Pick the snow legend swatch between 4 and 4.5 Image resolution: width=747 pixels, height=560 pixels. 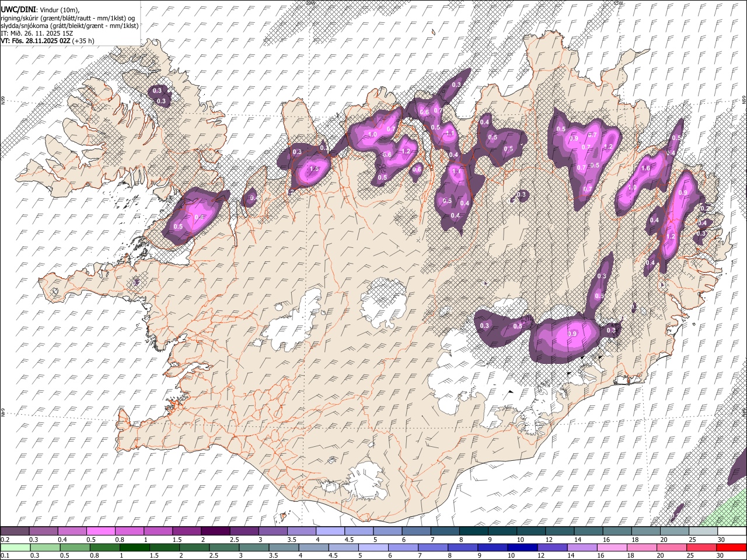(x=330, y=531)
